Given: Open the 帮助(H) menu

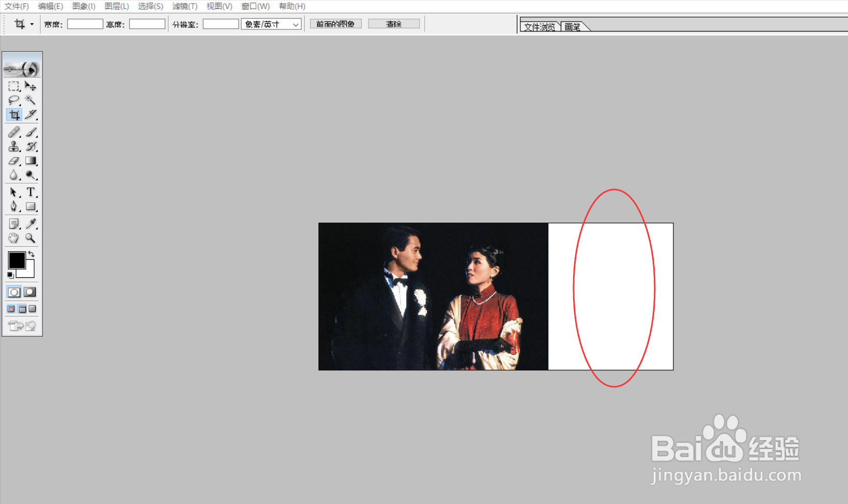Looking at the screenshot, I should [292, 6].
